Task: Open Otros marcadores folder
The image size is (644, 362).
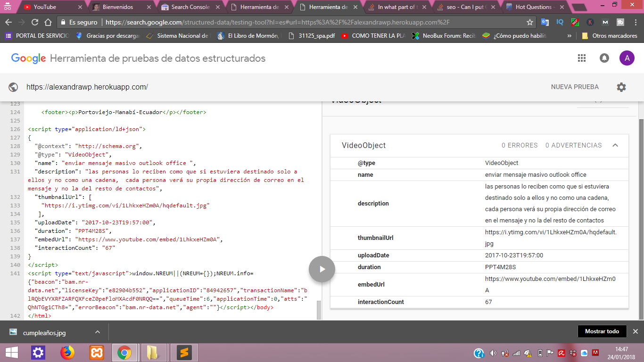Action: click(610, 36)
